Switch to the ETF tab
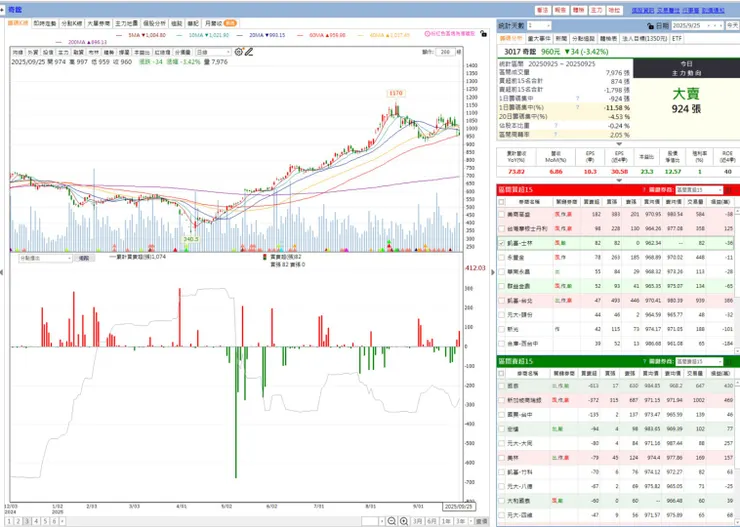This screenshot has height=527, width=740. point(677,39)
